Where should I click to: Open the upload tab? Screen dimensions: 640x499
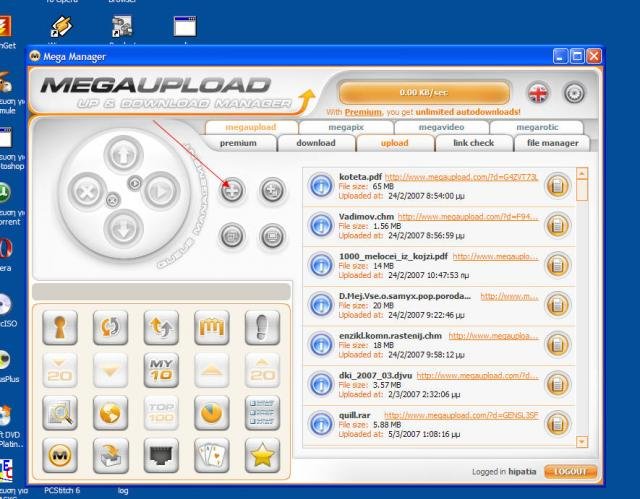tap(395, 143)
